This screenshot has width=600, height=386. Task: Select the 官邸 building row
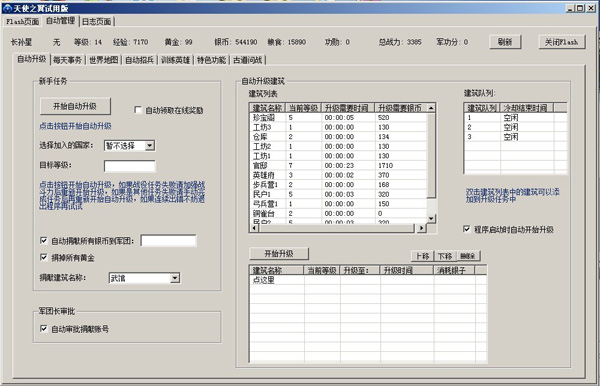point(338,165)
